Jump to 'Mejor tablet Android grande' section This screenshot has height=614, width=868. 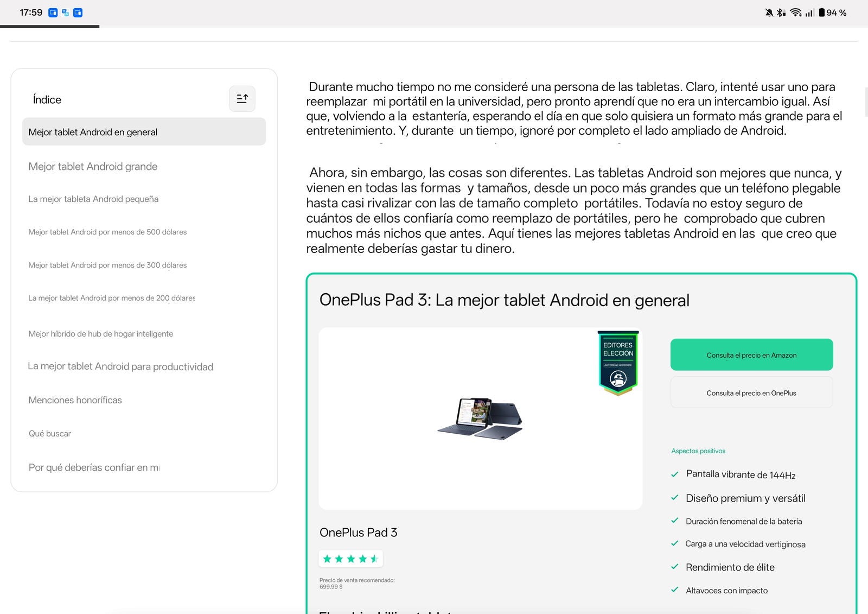point(93,167)
